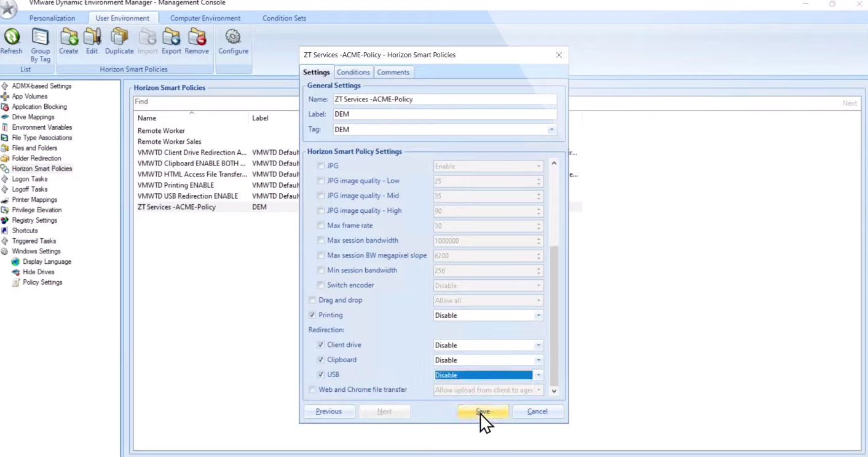This screenshot has height=457, width=868.
Task: Uncheck the Printing checkbox
Action: pos(312,315)
